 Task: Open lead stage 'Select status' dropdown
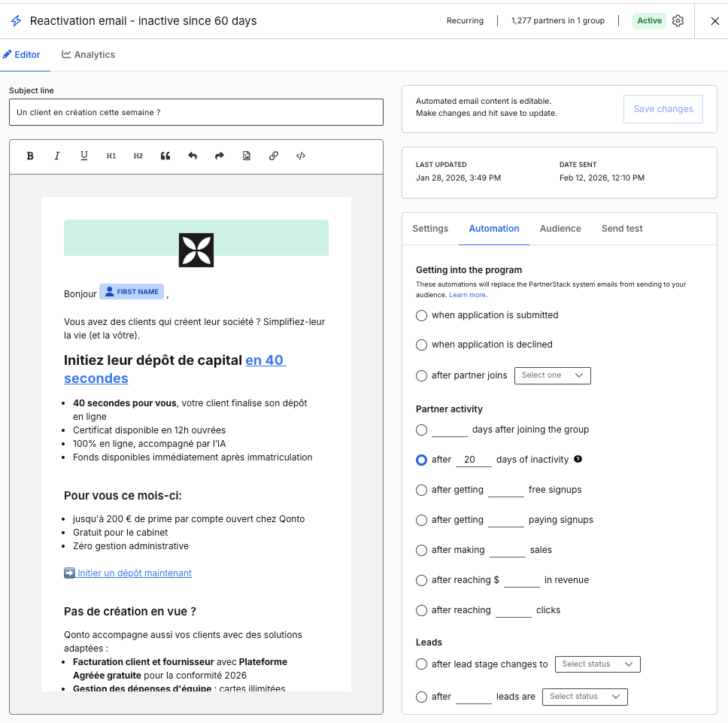pyautogui.click(x=598, y=664)
